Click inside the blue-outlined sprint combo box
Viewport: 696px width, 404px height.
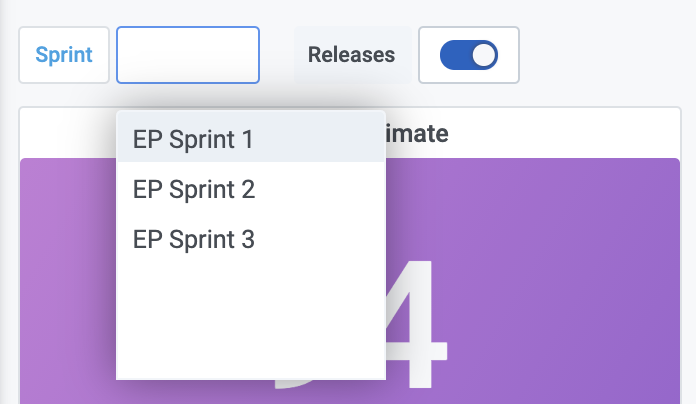pos(188,55)
